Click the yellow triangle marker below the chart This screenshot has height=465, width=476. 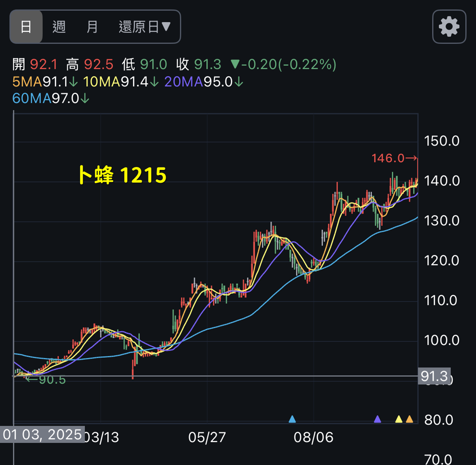399,419
